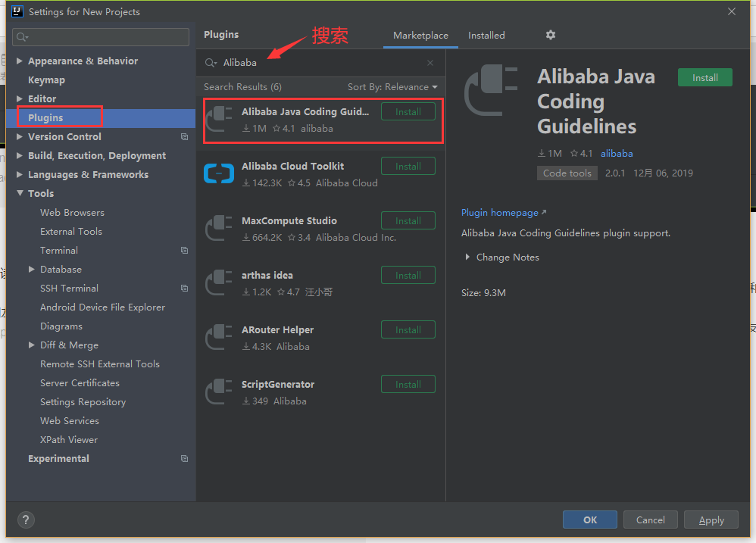Screen dimensions: 756x543
Task: Open XPath Viewer settings
Action: coord(69,440)
